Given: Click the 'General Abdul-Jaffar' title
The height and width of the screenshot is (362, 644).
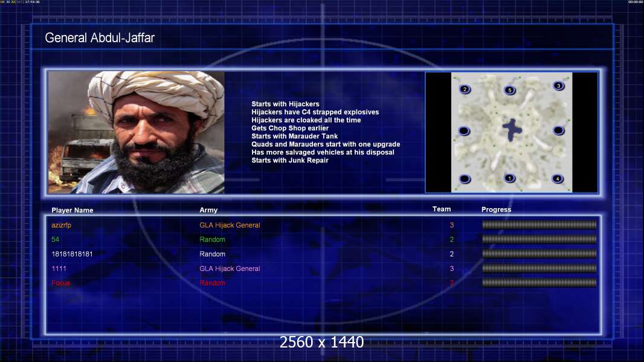Looking at the screenshot, I should [100, 38].
